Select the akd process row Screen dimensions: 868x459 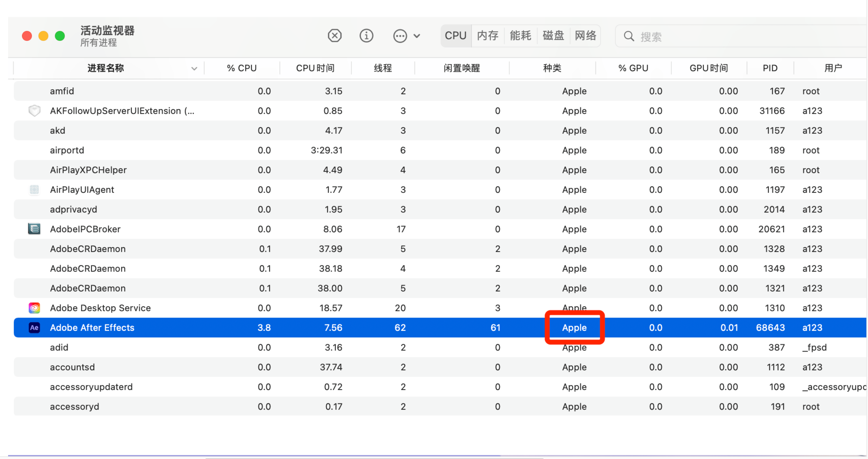(440, 130)
